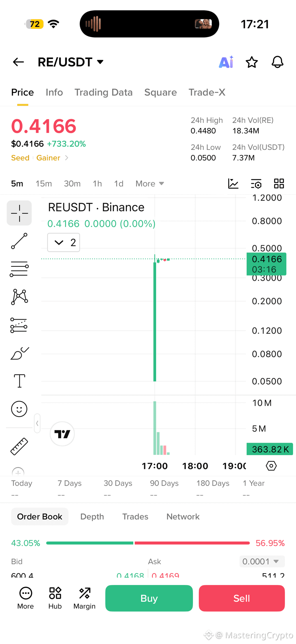
Task: Click the bid/ask ratio bar
Action: (148, 543)
